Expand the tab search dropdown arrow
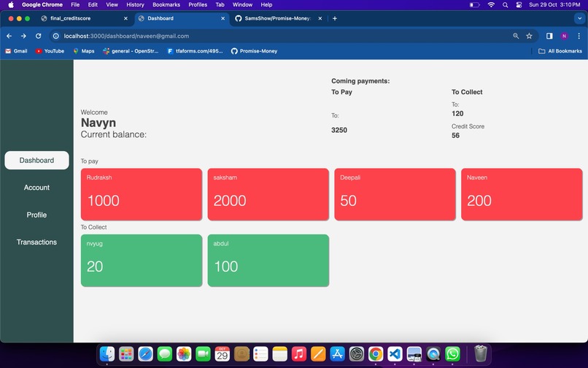The width and height of the screenshot is (588, 368). point(579,18)
